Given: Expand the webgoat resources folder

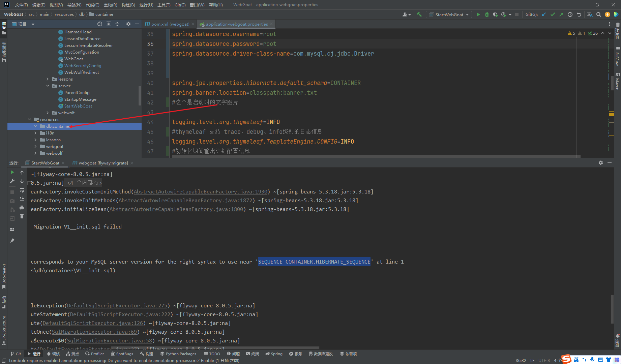Looking at the screenshot, I should [35, 147].
